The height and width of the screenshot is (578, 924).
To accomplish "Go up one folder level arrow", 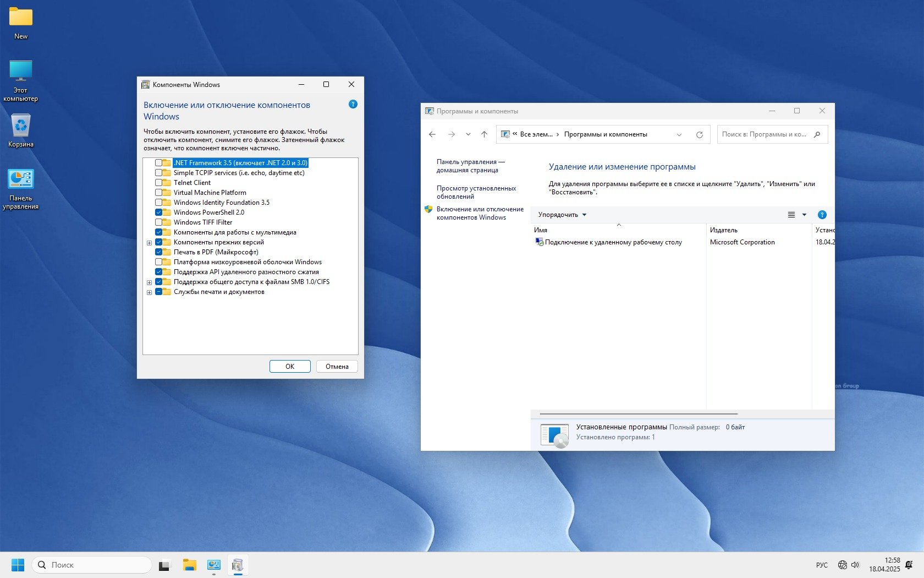I will tap(484, 134).
